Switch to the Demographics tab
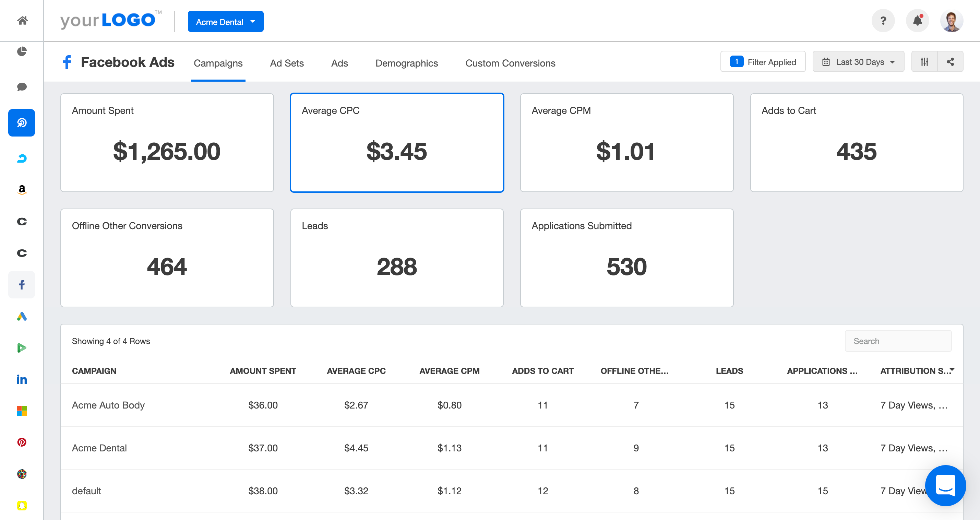This screenshot has width=980, height=520. pyautogui.click(x=406, y=63)
